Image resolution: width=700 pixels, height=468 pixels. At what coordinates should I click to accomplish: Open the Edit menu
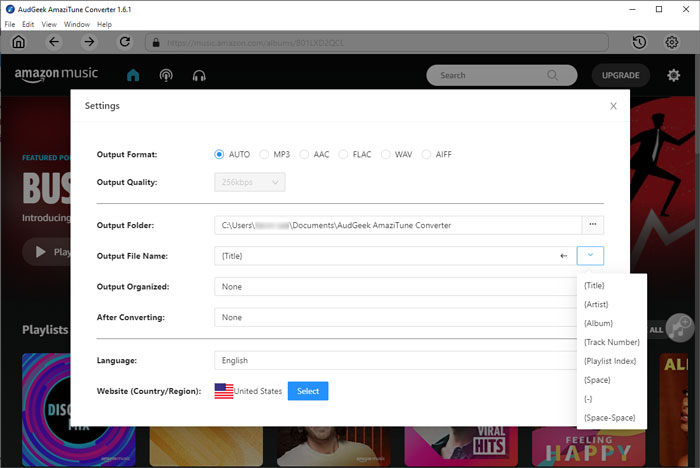[28, 24]
